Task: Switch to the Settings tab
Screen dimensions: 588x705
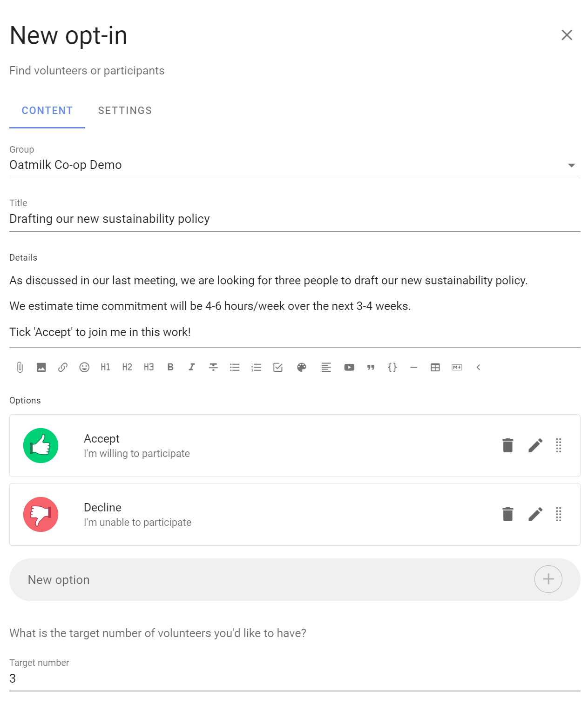Action: point(125,111)
